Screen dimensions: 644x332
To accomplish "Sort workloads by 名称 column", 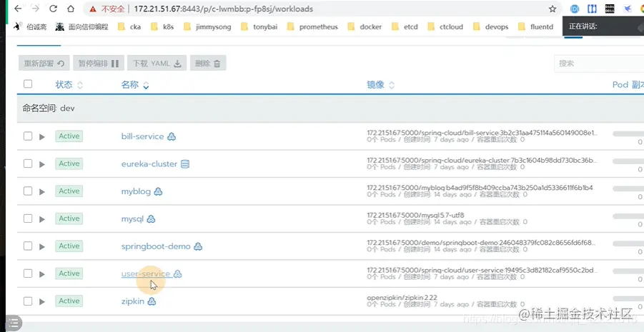I will click(x=134, y=85).
